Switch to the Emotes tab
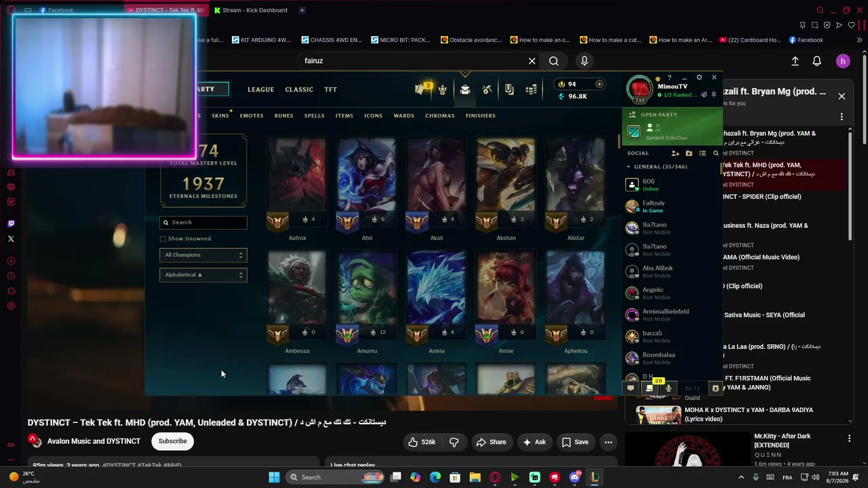This screenshot has height=488, width=868. [252, 116]
